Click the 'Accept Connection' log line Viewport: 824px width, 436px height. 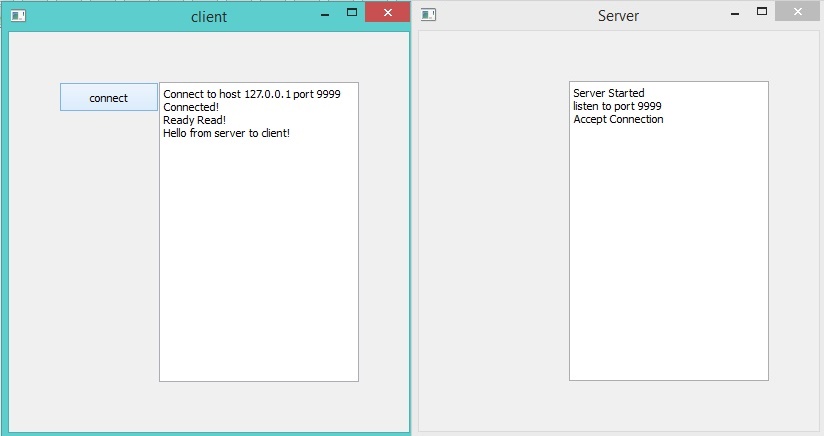pyautogui.click(x=618, y=119)
